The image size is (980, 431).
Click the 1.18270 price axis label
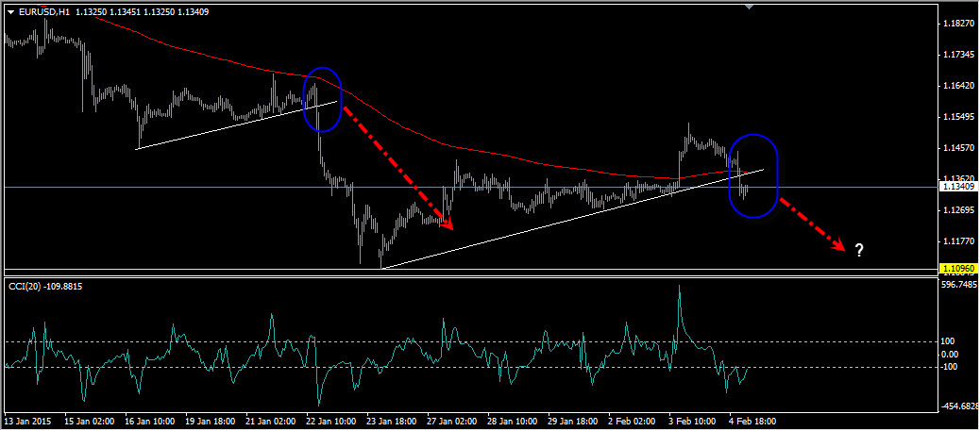[x=959, y=24]
